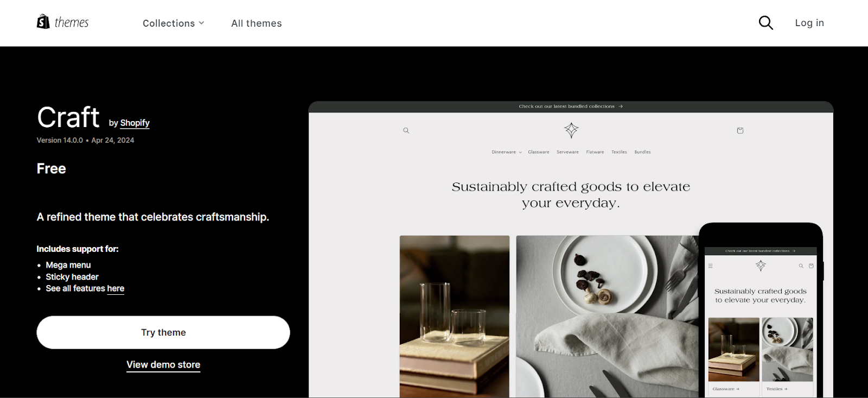
Task: Click the star logo in desktop preview
Action: [x=571, y=130]
